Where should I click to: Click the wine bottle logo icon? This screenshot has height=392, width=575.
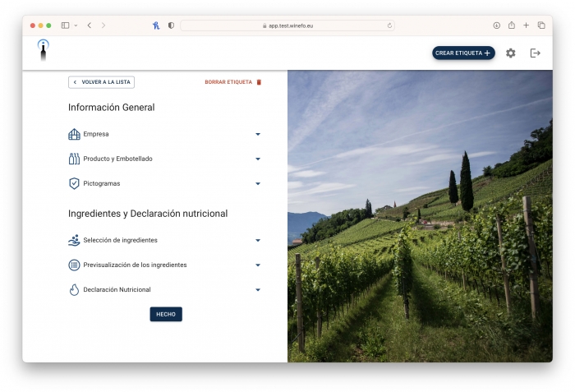pyautogui.click(x=44, y=50)
